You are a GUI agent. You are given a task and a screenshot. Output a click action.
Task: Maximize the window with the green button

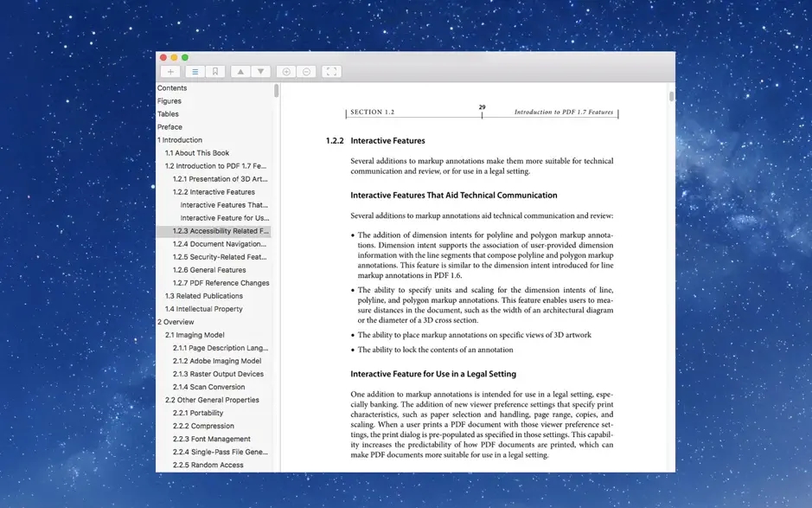coord(185,57)
